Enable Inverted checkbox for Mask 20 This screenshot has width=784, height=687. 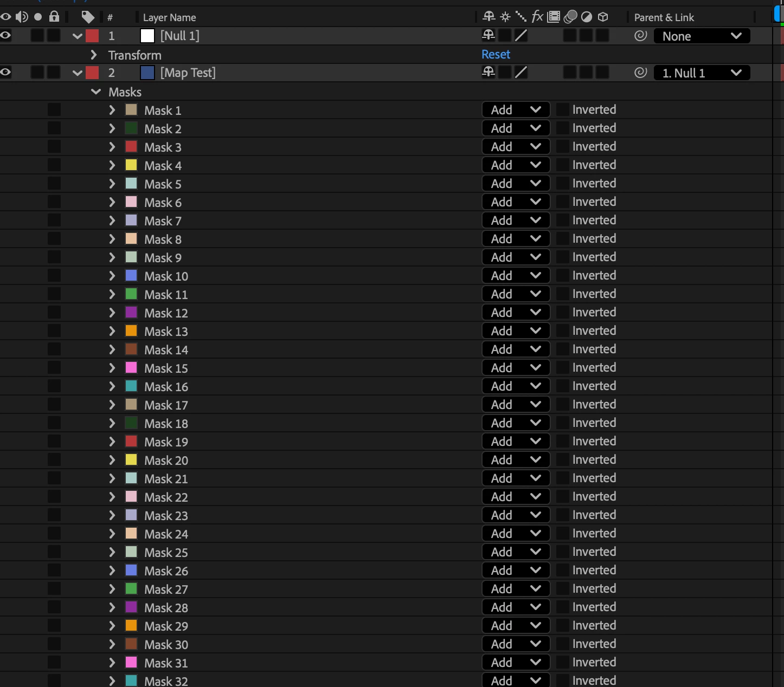click(563, 459)
